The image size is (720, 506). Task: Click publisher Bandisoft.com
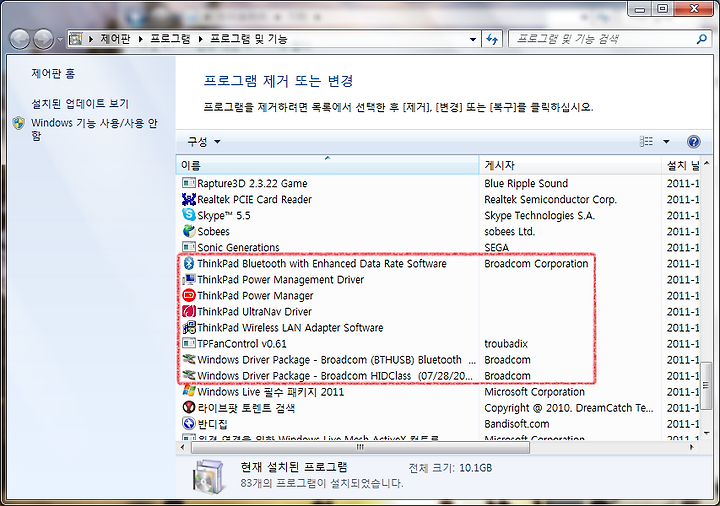517,424
